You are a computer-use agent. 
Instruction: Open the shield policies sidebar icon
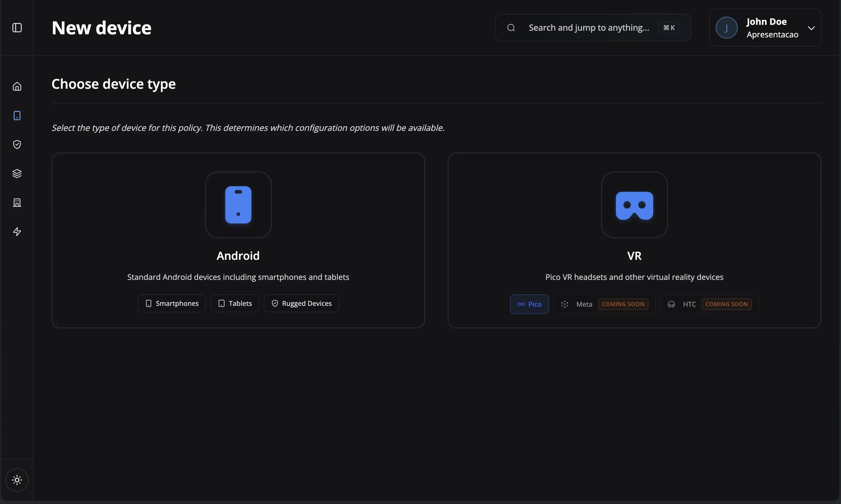(17, 145)
